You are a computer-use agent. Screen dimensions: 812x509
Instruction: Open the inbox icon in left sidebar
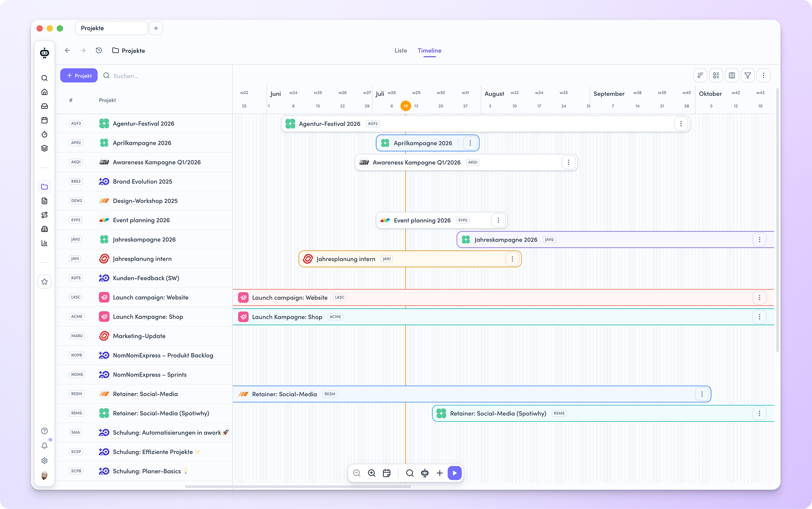[45, 106]
